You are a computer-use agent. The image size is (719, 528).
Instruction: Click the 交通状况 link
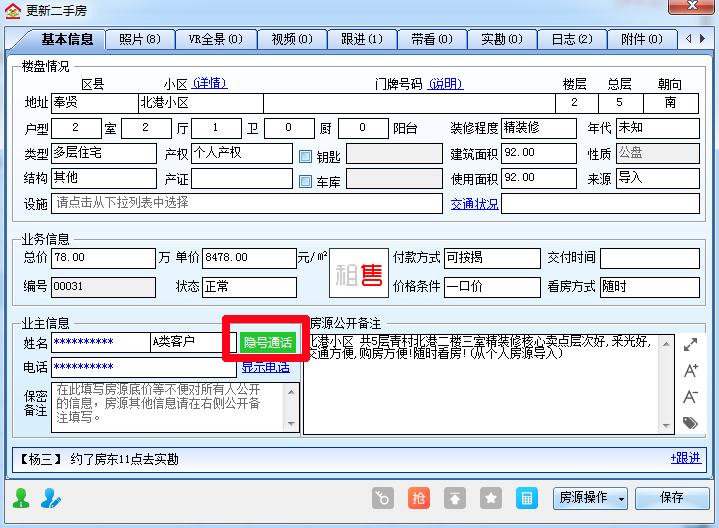pos(475,204)
